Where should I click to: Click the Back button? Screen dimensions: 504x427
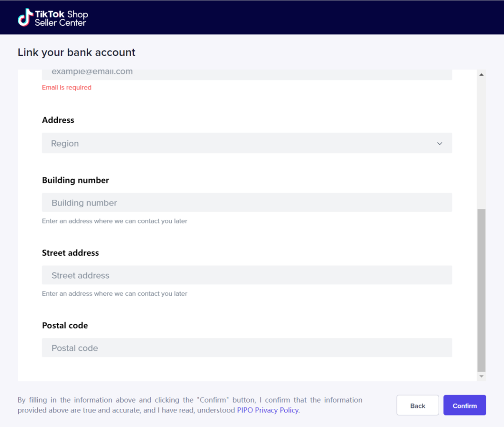point(418,406)
